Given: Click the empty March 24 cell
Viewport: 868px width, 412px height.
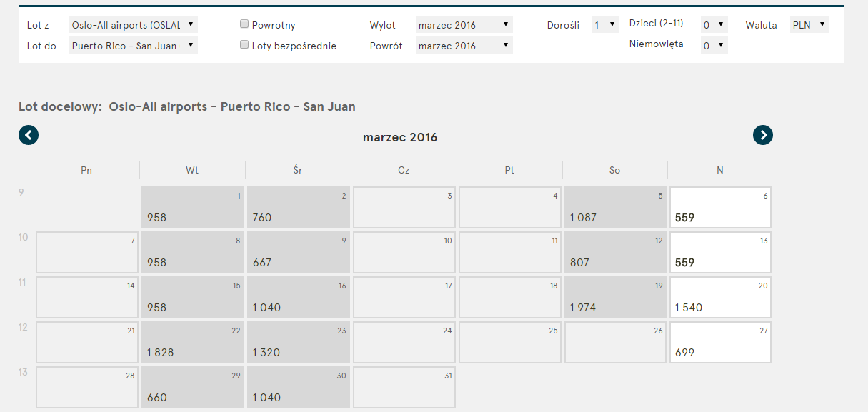Looking at the screenshot, I should click(404, 343).
